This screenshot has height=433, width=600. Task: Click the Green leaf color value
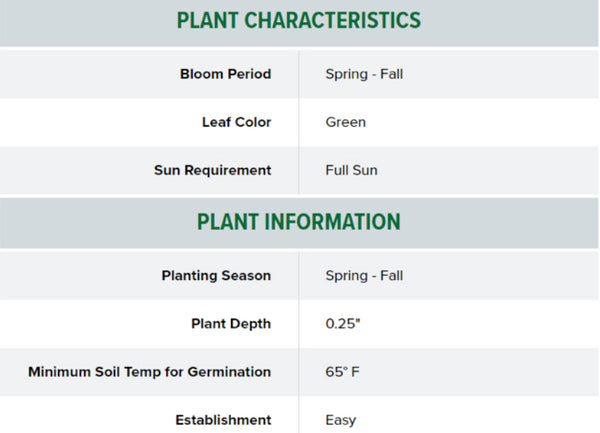346,122
